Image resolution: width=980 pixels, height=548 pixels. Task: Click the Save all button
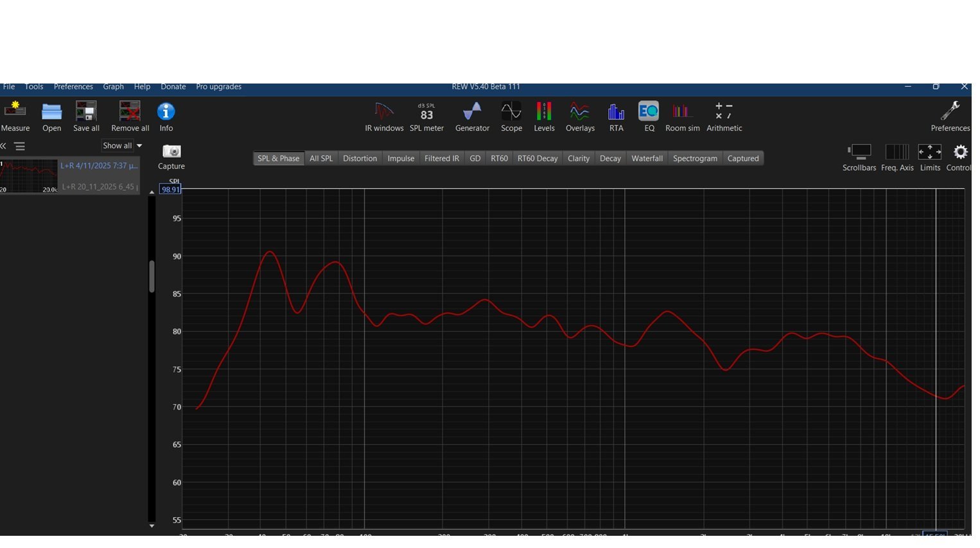pos(86,116)
